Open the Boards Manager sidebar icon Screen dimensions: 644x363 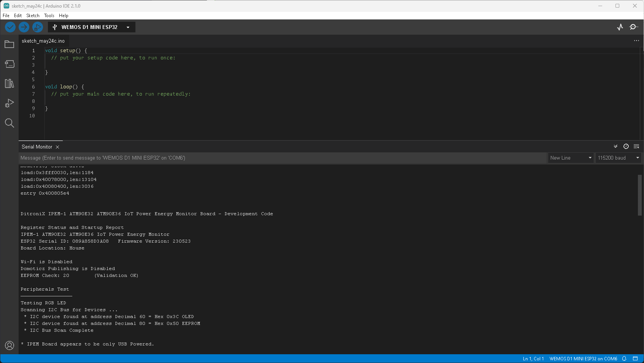click(10, 64)
